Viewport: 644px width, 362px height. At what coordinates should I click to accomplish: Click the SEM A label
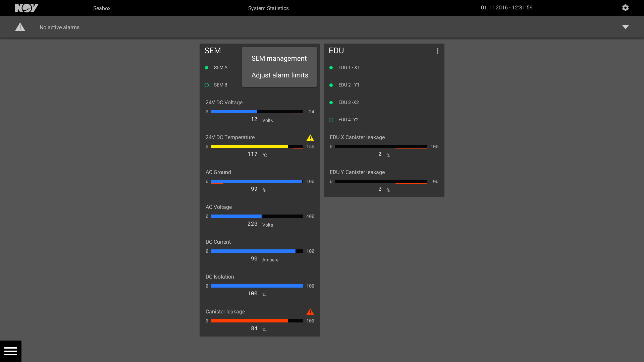point(221,68)
